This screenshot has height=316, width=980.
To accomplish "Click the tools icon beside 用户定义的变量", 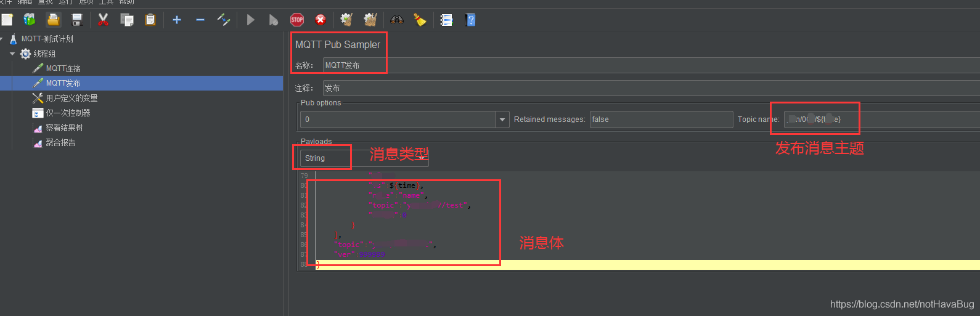I will 38,98.
